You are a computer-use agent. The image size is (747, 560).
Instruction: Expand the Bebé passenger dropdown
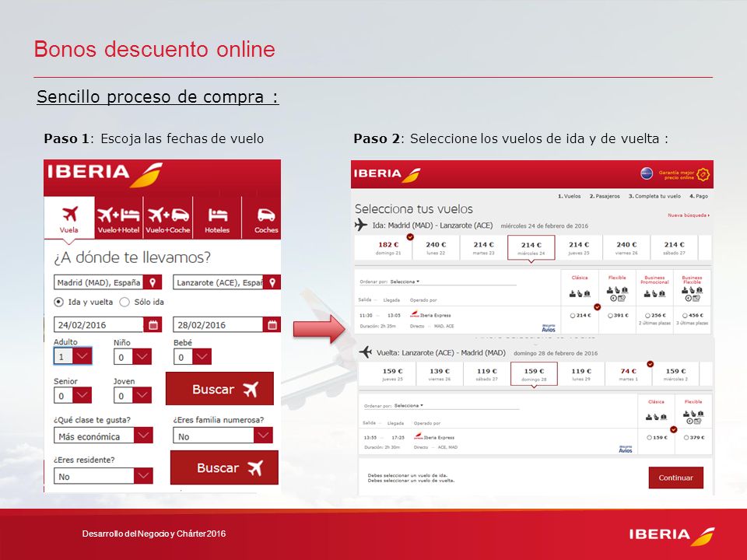(202, 357)
